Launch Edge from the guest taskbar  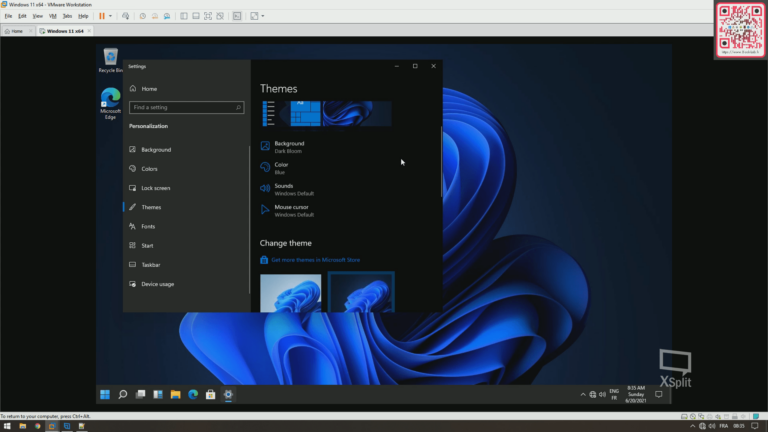(x=193, y=394)
